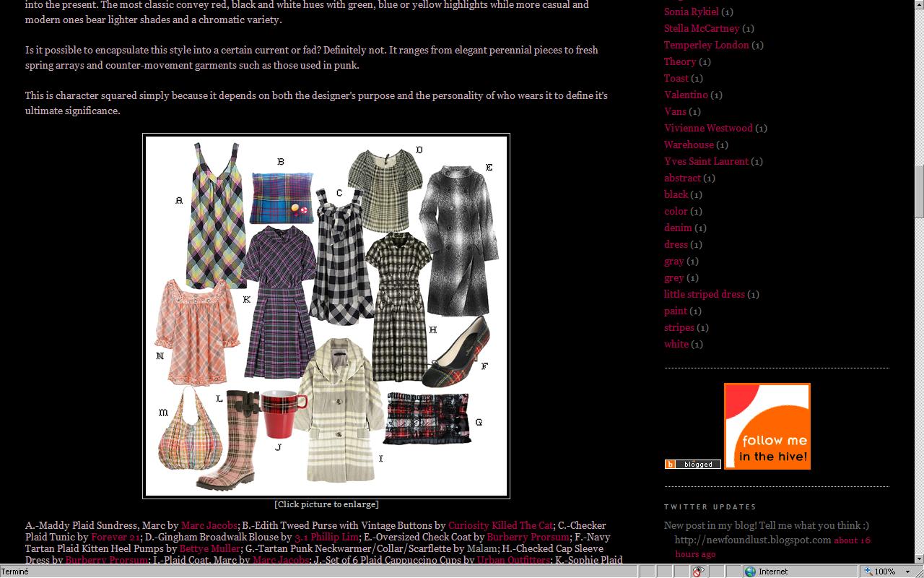The image size is (924, 578).
Task: Select the Vivienne Westwood label
Action: coord(708,128)
